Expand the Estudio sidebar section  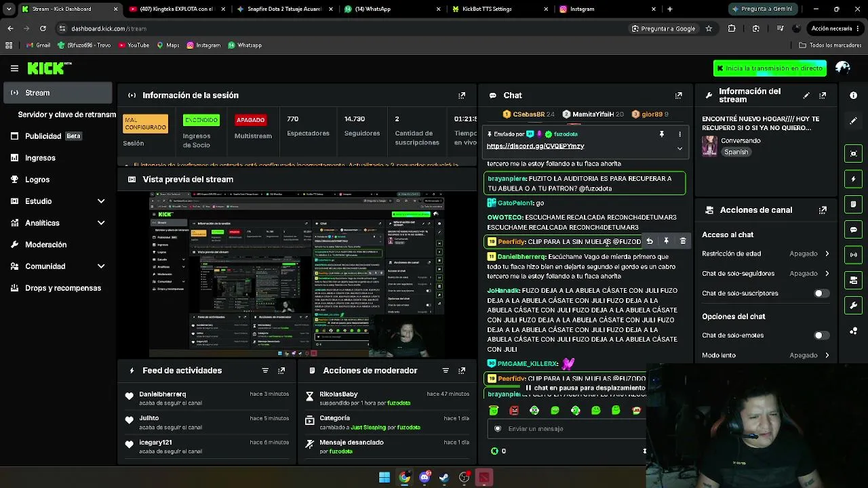[101, 201]
